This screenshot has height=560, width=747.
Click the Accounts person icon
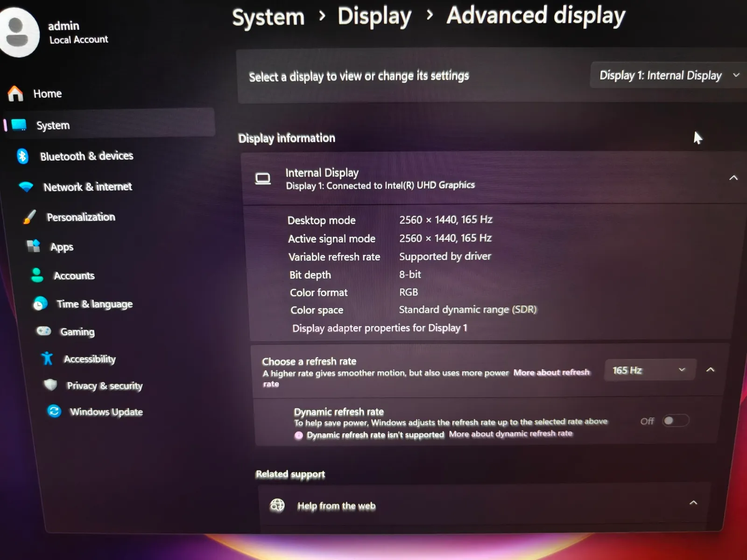(37, 275)
